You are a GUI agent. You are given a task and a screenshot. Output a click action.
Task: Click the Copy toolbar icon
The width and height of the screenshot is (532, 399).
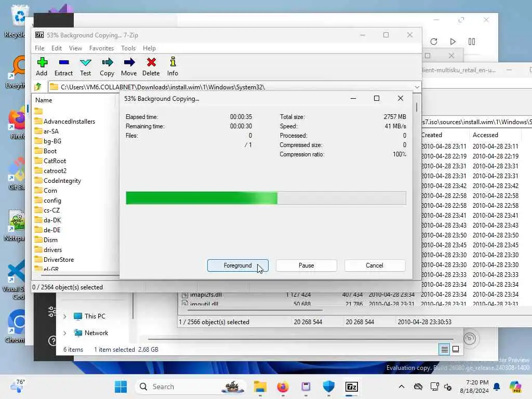point(107,66)
